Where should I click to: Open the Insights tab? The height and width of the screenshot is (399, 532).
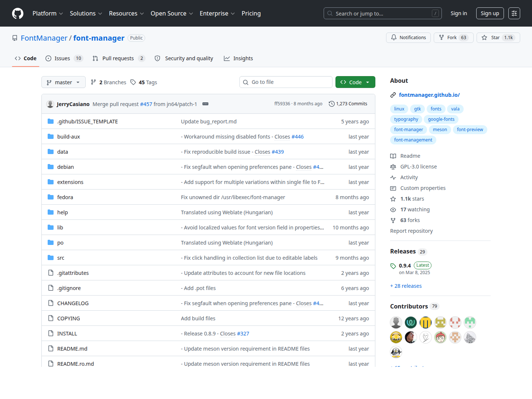pyautogui.click(x=238, y=58)
